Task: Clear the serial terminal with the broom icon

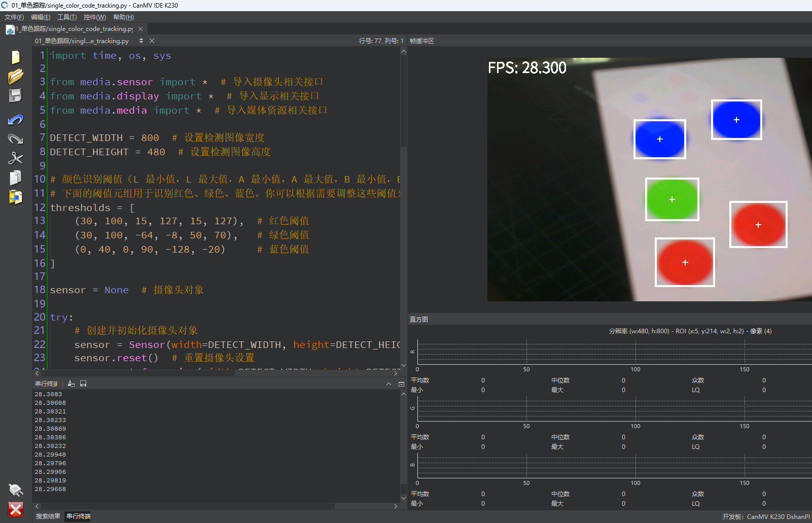Action: (71, 383)
